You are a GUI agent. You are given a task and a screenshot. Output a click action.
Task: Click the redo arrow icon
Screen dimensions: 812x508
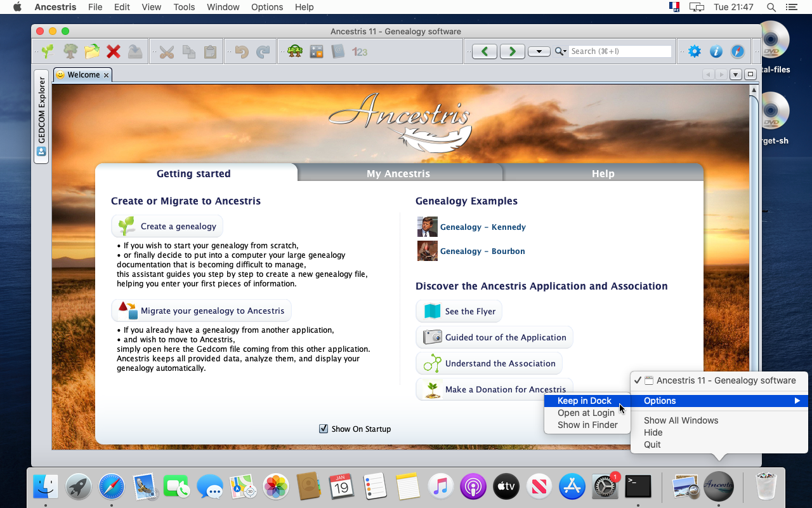pos(263,51)
